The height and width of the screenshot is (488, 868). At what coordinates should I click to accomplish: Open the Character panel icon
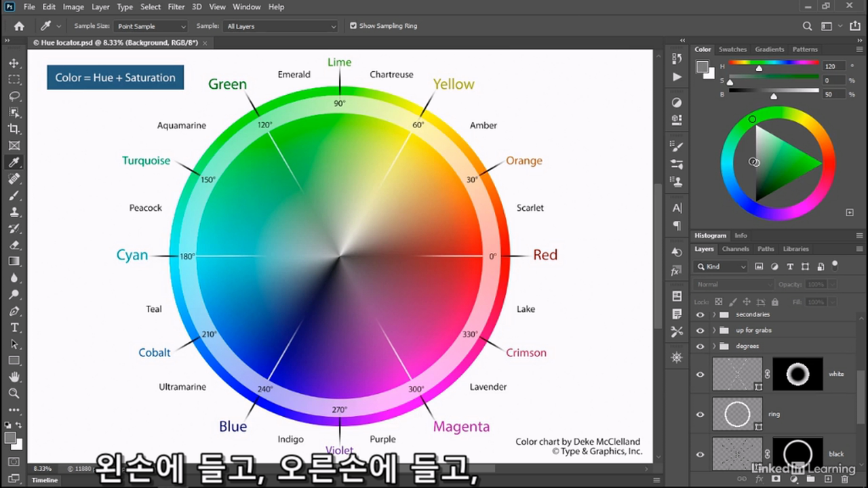point(677,208)
